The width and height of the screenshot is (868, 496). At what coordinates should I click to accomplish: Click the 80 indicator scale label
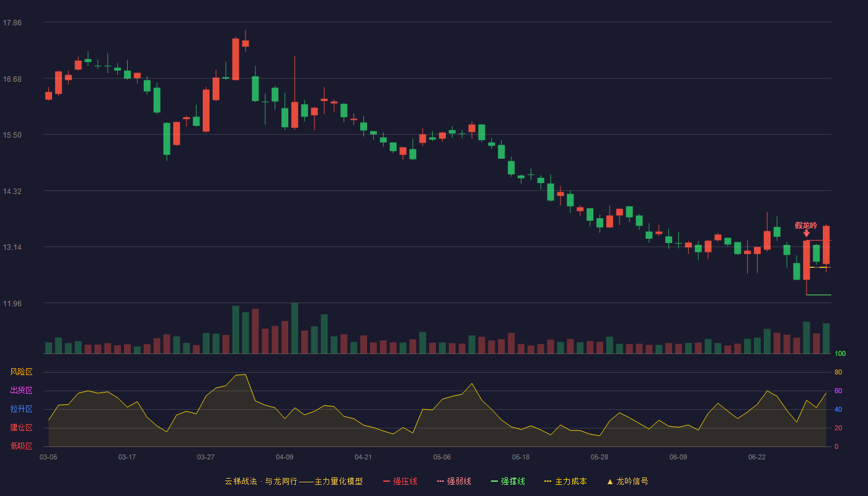coord(838,372)
